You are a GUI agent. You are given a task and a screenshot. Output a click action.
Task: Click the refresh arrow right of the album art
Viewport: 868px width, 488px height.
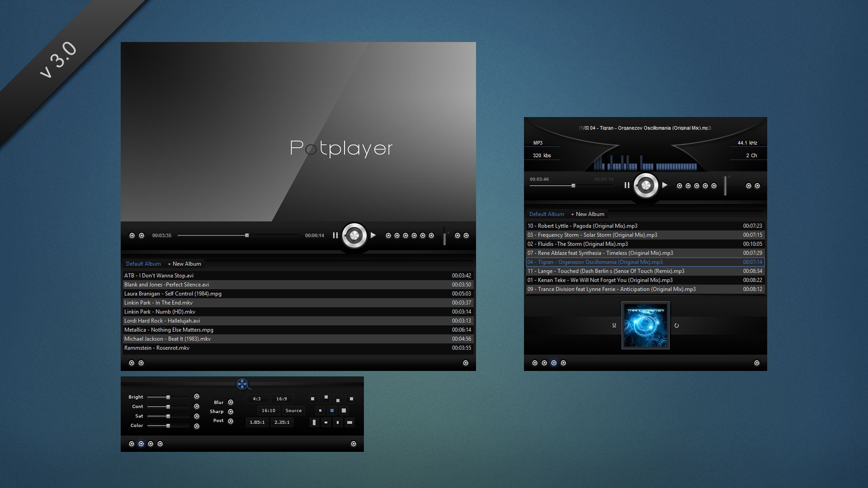[677, 325]
